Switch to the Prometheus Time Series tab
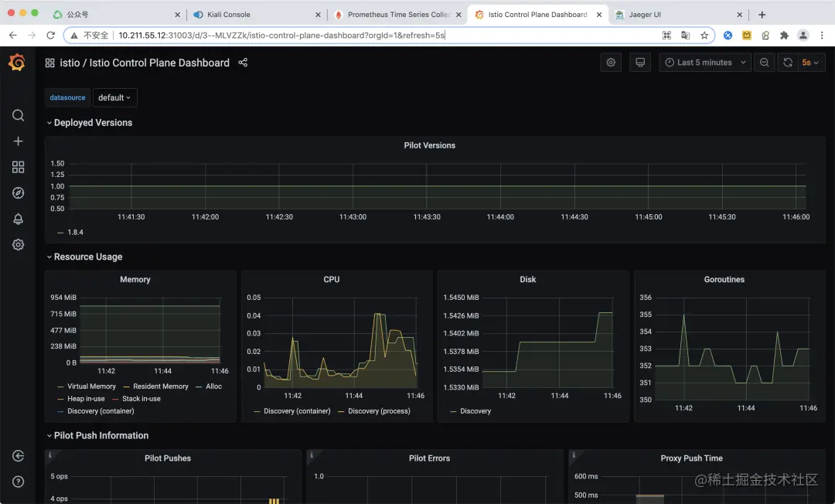 [397, 15]
